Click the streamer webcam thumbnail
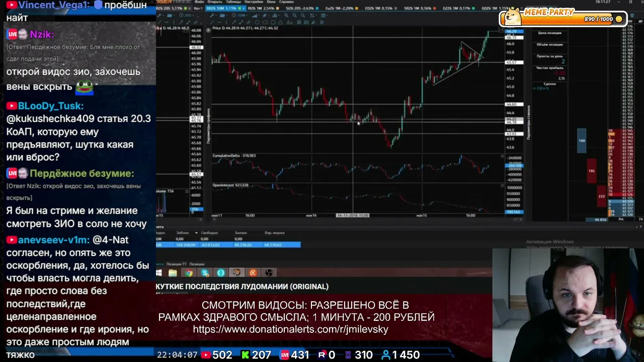This screenshot has height=362, width=644. click(x=568, y=305)
